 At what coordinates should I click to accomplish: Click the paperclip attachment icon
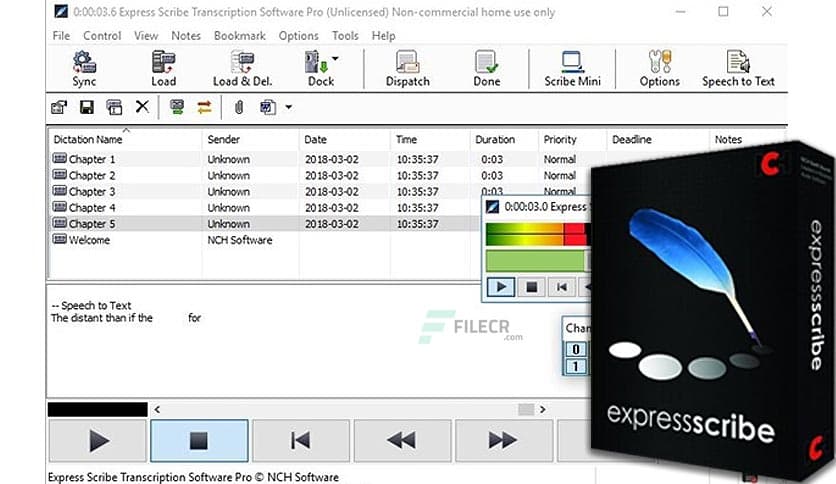click(x=239, y=107)
